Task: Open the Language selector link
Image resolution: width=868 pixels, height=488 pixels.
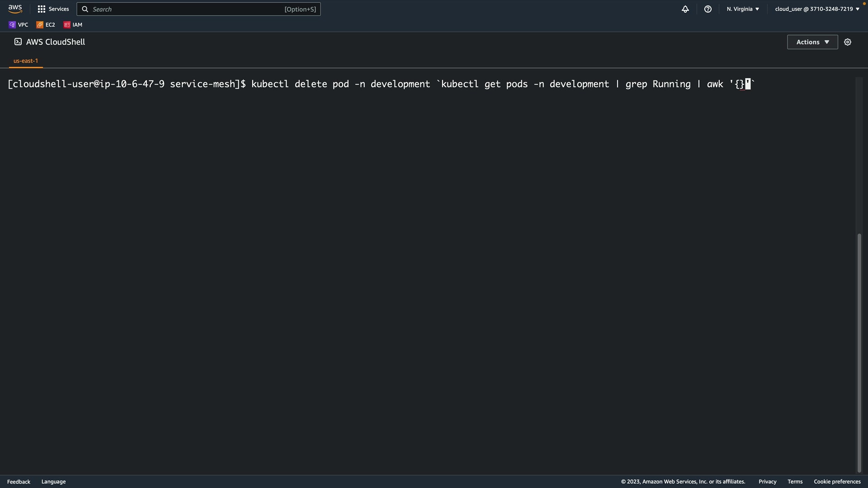Action: (x=53, y=482)
